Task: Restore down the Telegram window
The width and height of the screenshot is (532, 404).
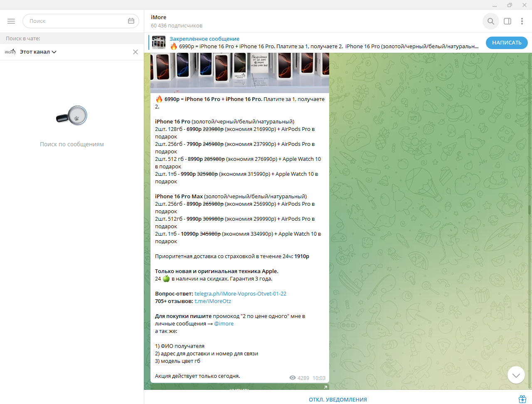Action: tap(510, 5)
